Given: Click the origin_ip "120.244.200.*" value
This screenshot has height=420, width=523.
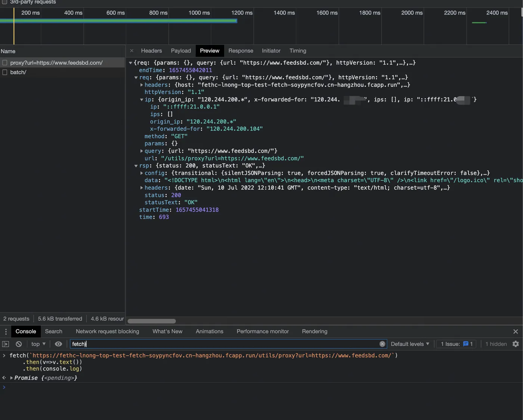Looking at the screenshot, I should (211, 122).
